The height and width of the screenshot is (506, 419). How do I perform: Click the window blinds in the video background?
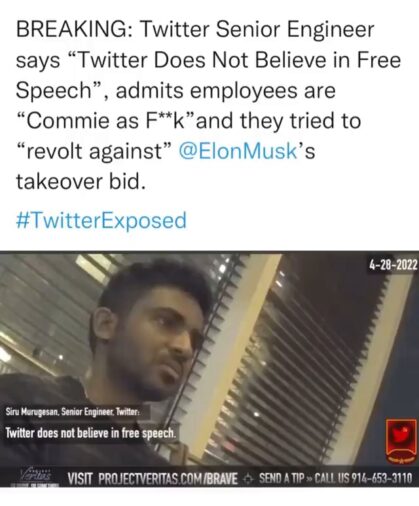point(300,383)
